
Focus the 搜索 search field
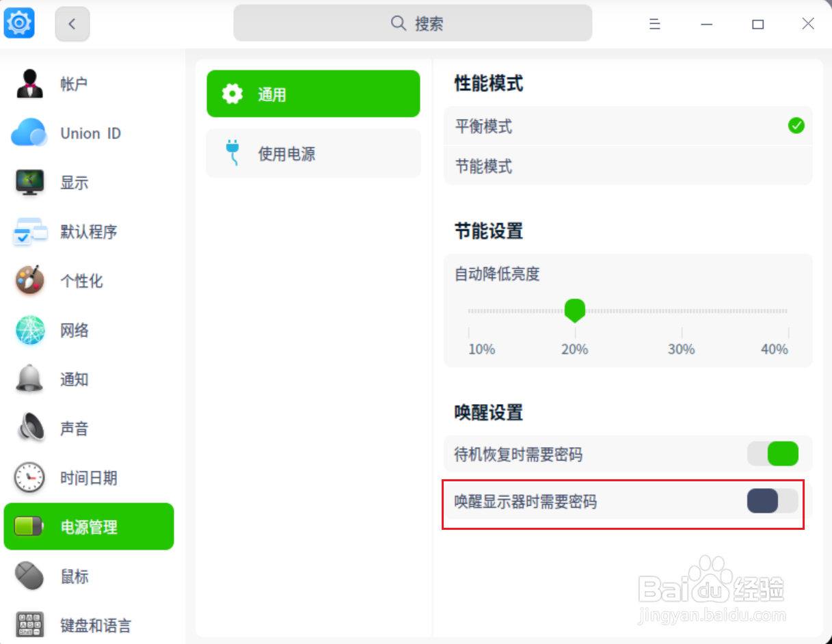coord(412,23)
